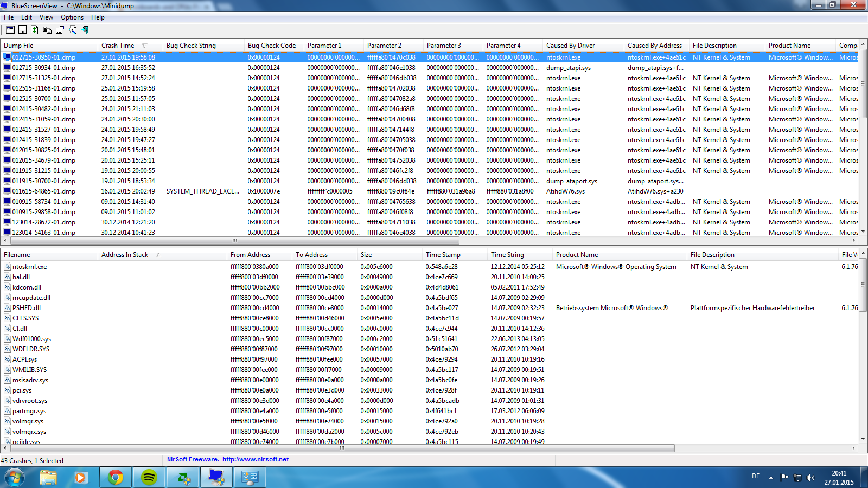Select kdcom.dll driver row

click(429, 287)
